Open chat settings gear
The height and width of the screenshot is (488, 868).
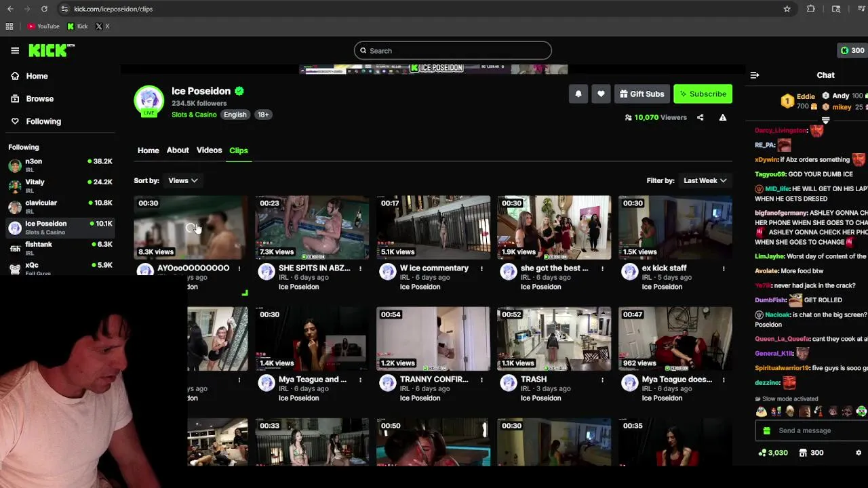coord(859,453)
